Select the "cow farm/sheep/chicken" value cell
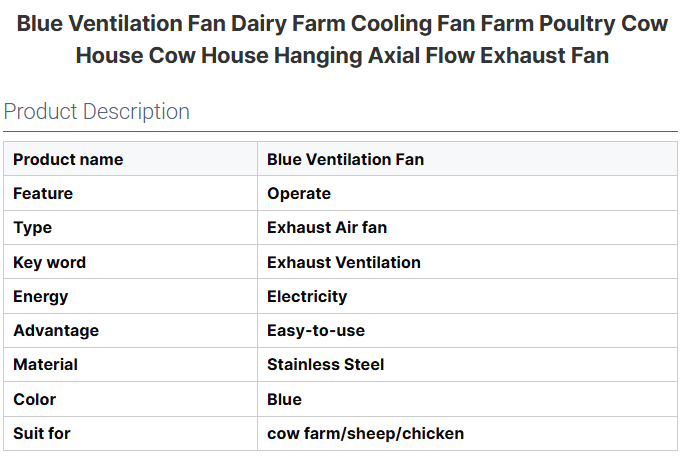 [365, 433]
